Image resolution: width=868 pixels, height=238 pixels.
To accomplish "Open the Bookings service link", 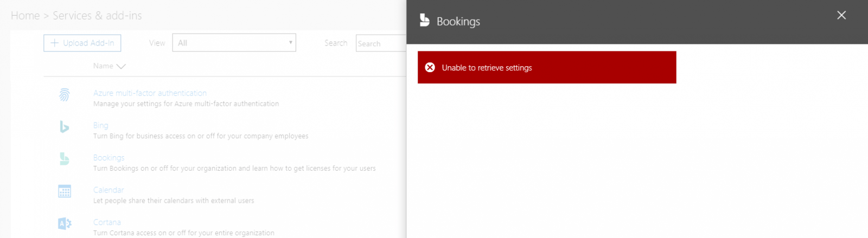I will point(109,158).
